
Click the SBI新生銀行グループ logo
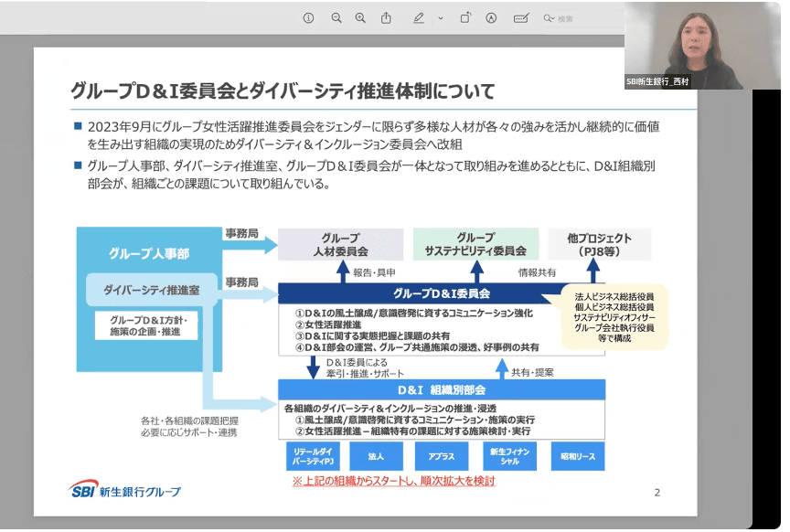(x=125, y=492)
